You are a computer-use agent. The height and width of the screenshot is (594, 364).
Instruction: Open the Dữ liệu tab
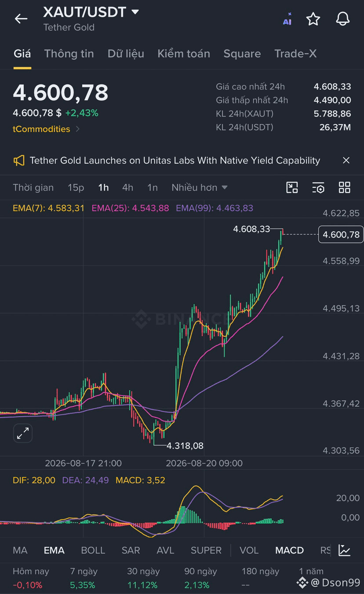pyautogui.click(x=126, y=54)
